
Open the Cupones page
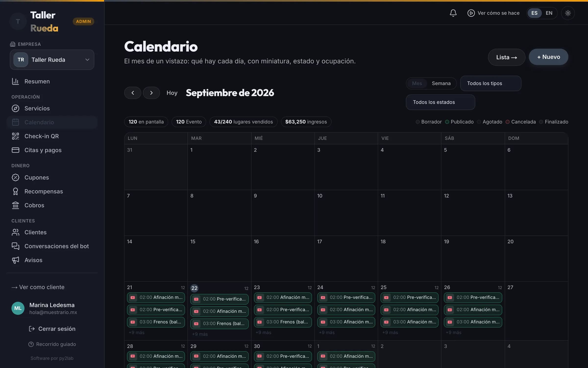[x=52, y=177]
